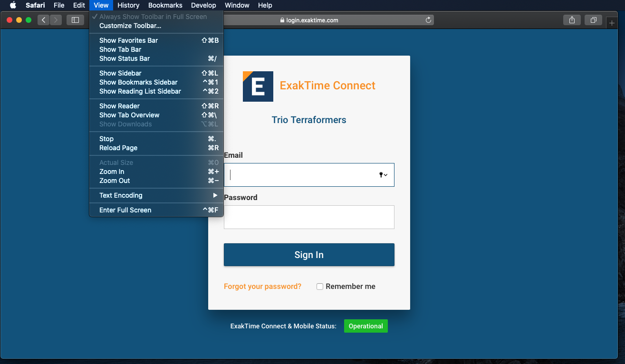The image size is (625, 364).
Task: Choose Reload Page
Action: 156,148
